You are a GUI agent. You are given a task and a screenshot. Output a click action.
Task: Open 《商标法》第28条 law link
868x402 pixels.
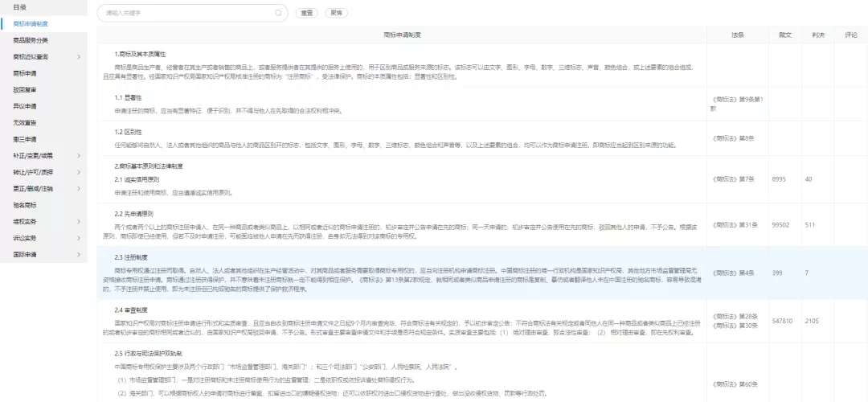pyautogui.click(x=735, y=316)
